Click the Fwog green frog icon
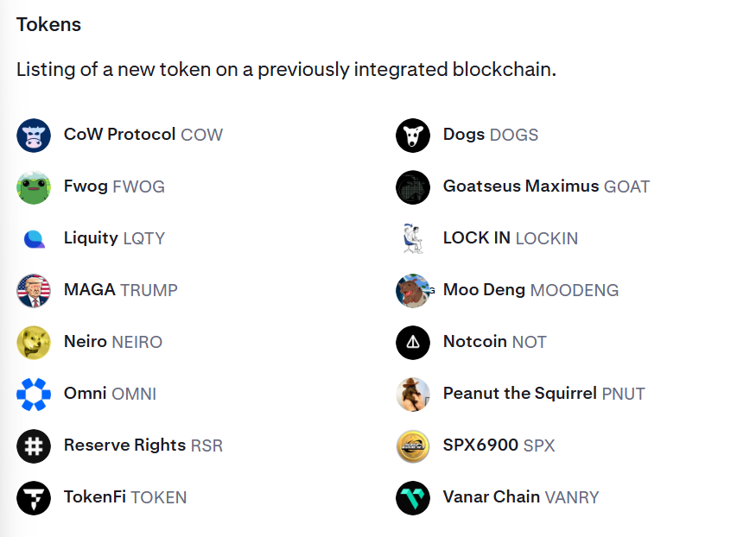Viewport: 756px width, 537px height. (x=34, y=187)
